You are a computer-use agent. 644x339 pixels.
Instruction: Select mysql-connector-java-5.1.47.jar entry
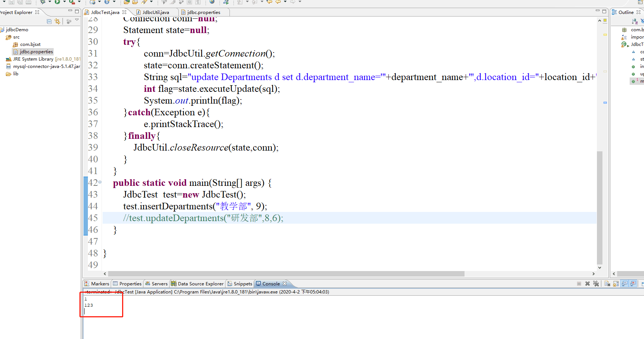tap(43, 66)
